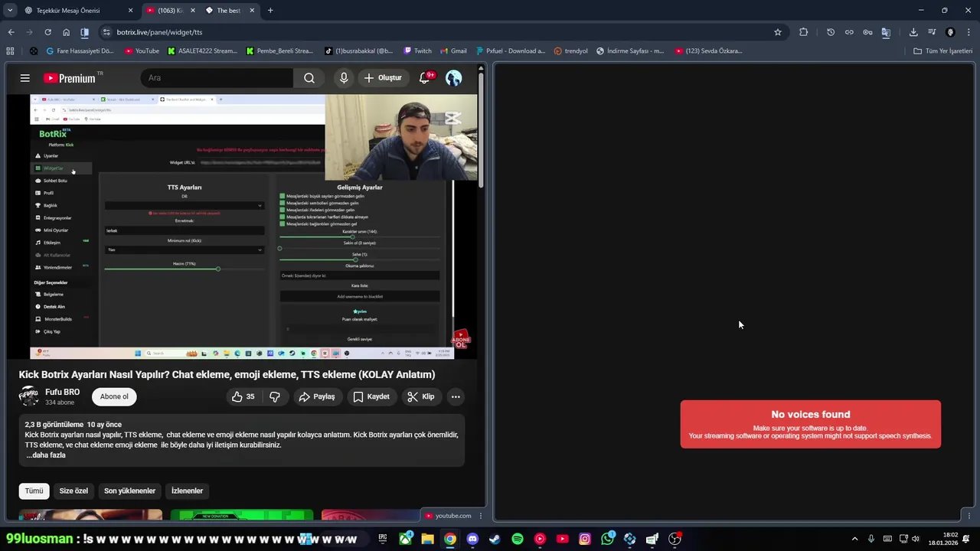
Task: Open the YouTube hamburger guide menu
Action: coord(24,78)
